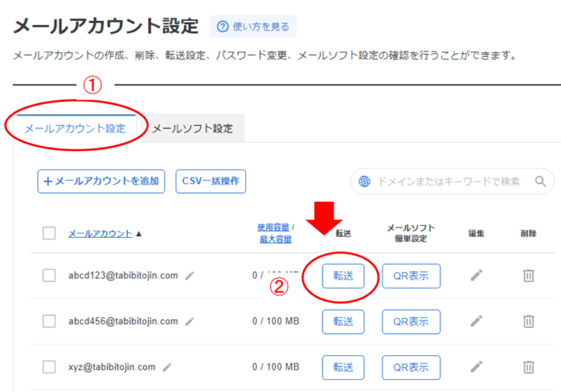
Task: Click the 0 / 100 MB value for abcd456
Action: tap(275, 321)
